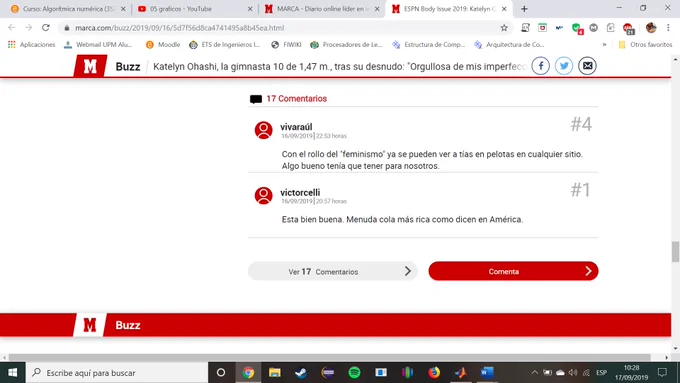Bookmark this page with star icon
This screenshot has height=383, width=680.
(x=504, y=28)
